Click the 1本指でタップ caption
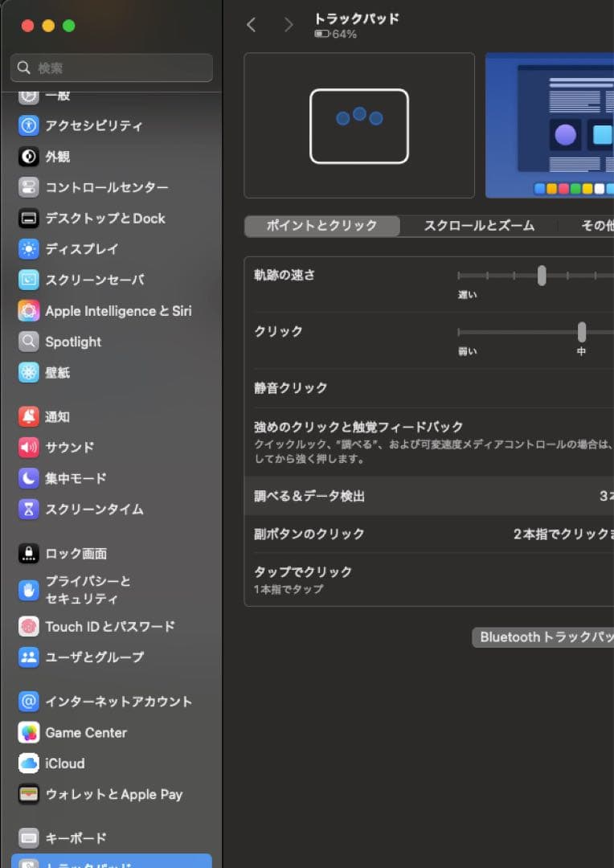Screen dimensions: 614x868 pos(289,590)
